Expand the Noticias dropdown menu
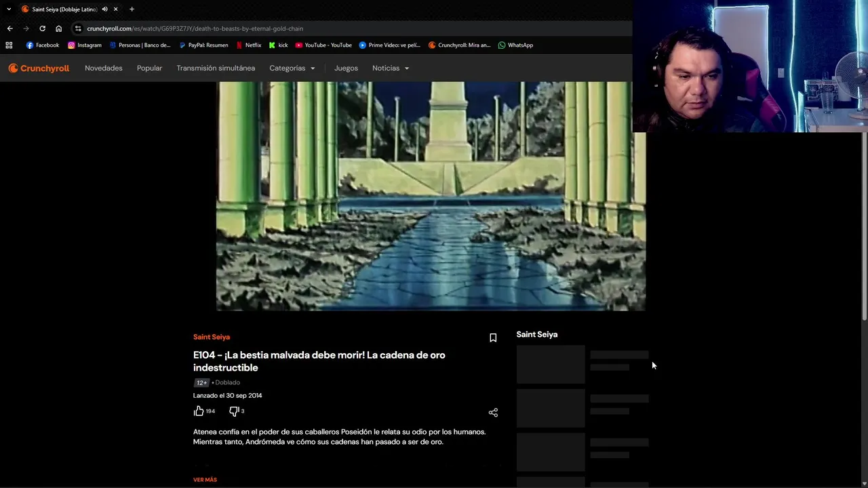Screen dimensions: 868x488 (x=391, y=68)
